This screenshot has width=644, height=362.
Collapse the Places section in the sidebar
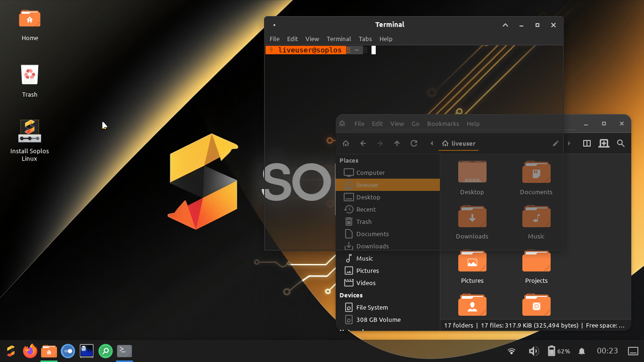[x=349, y=160]
